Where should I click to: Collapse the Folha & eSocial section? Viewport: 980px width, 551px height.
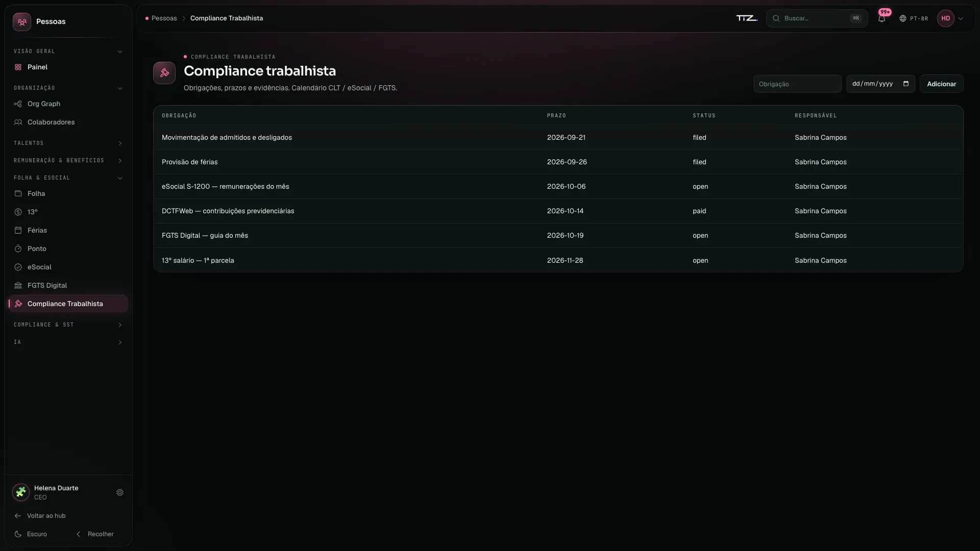[x=68, y=178]
